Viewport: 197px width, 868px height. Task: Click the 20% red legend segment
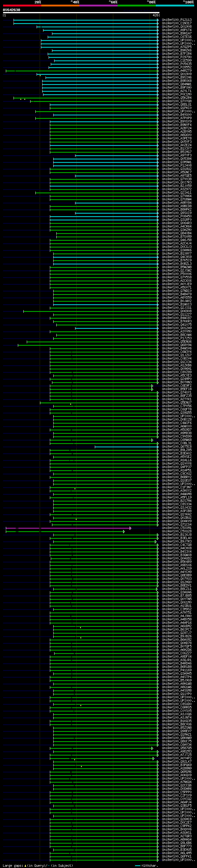point(22,6)
